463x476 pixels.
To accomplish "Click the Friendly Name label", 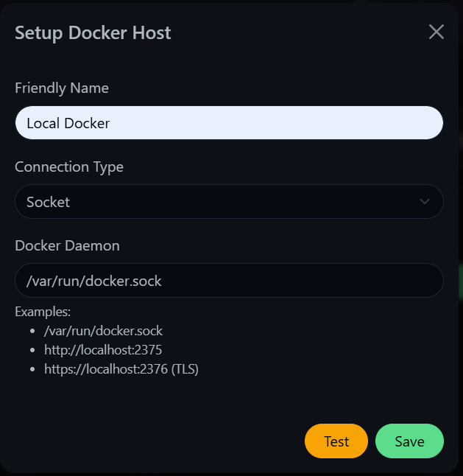I will click(62, 88).
